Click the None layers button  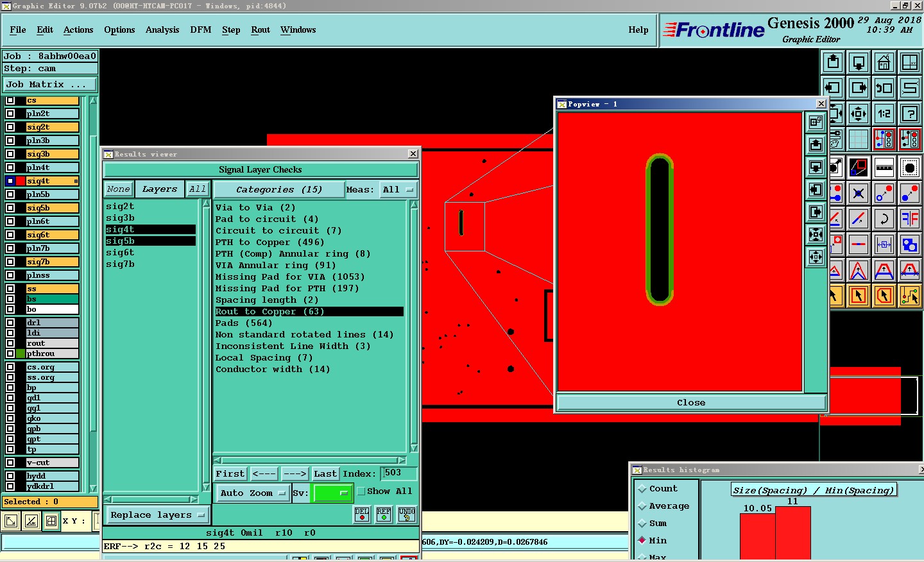click(119, 189)
